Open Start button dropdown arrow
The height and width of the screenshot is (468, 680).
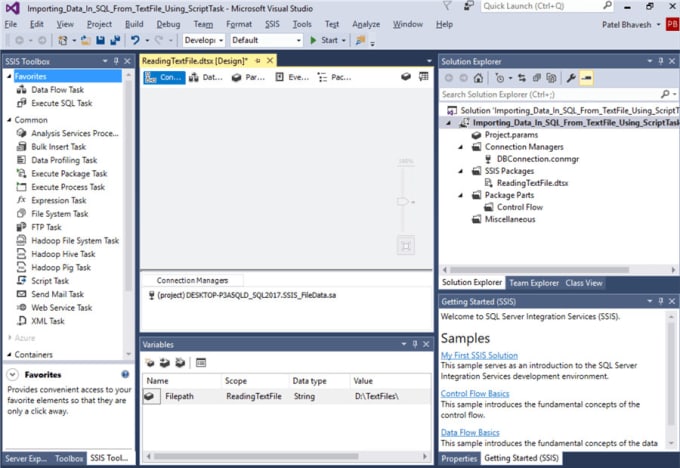coord(344,40)
